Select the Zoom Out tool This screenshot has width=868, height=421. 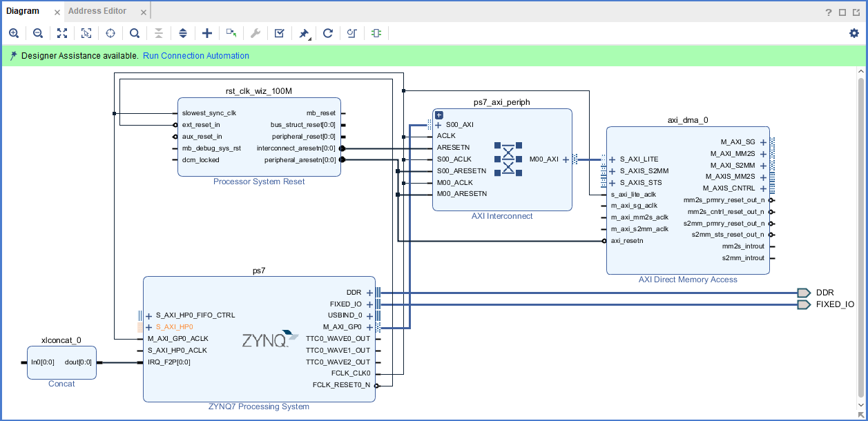37,32
